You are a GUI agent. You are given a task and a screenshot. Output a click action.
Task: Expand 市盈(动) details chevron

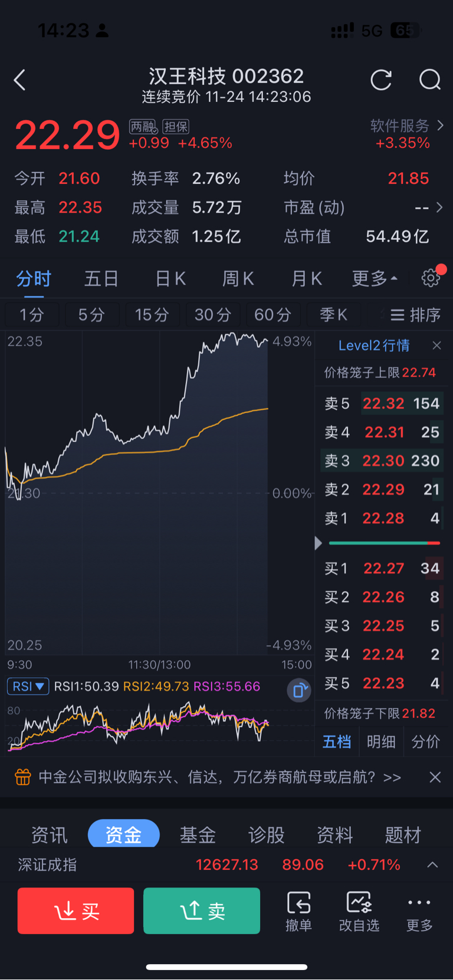click(439, 207)
